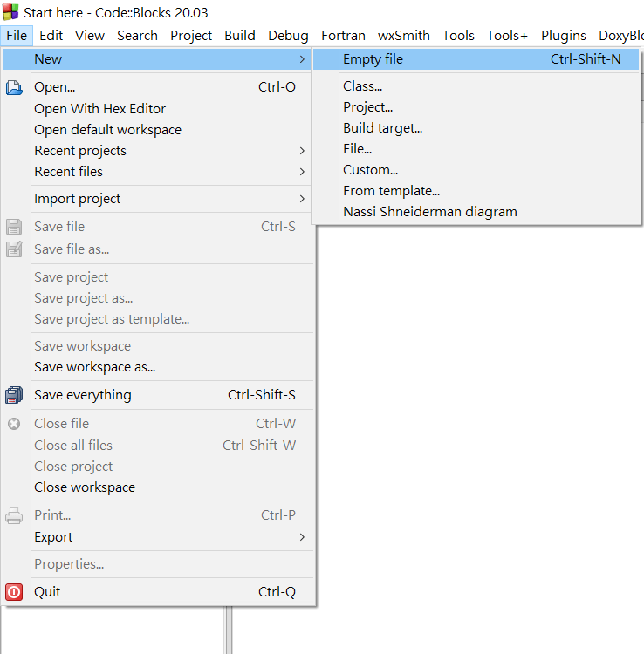Image resolution: width=644 pixels, height=654 pixels.
Task: Click the Print printer icon
Action: (x=14, y=516)
